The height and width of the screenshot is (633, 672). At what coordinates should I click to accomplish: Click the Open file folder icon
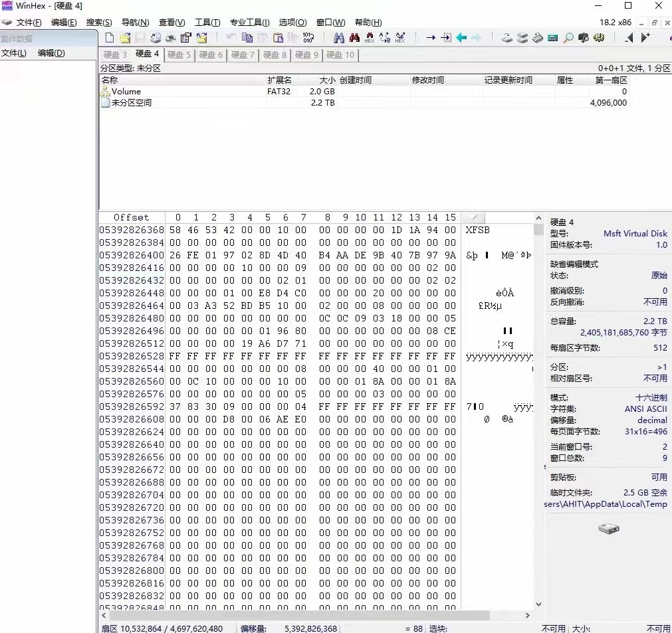tap(125, 38)
